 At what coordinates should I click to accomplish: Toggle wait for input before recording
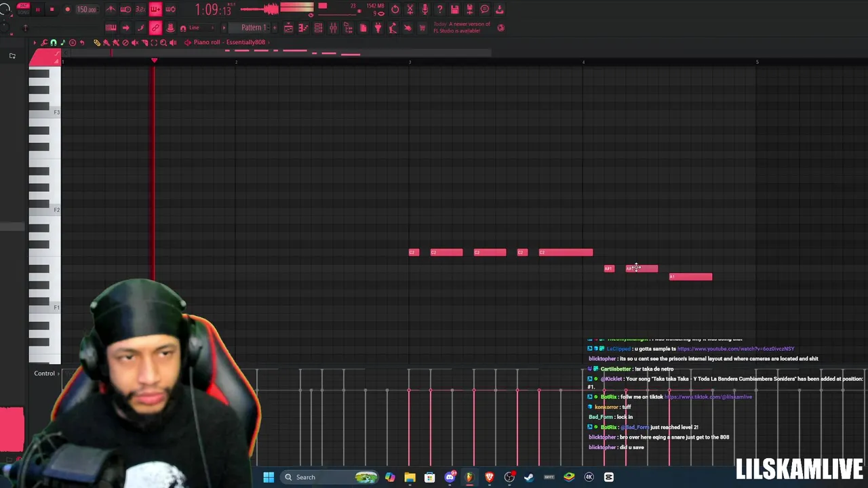[125, 9]
